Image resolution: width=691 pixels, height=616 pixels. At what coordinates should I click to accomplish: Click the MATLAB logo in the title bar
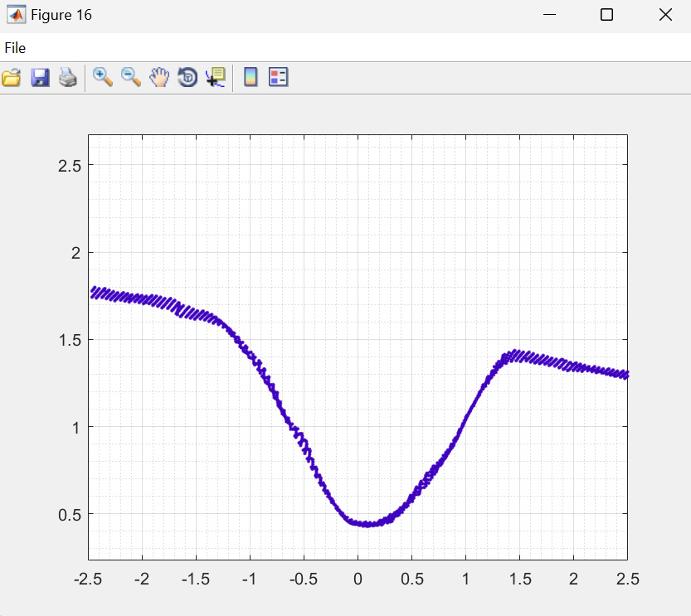click(17, 15)
